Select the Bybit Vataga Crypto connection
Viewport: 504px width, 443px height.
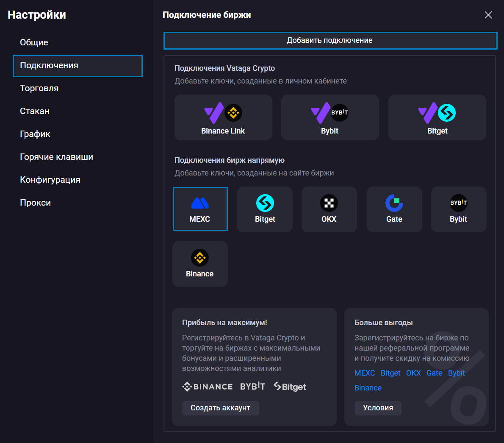330,117
